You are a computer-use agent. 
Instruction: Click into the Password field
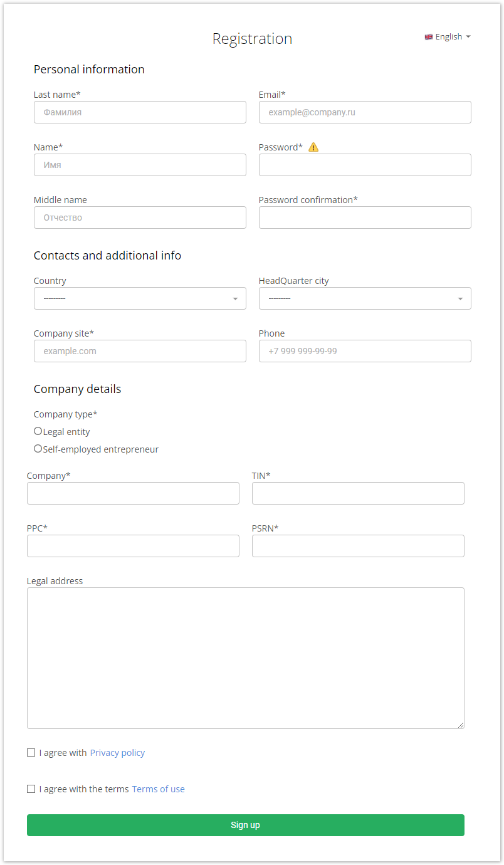pos(365,165)
